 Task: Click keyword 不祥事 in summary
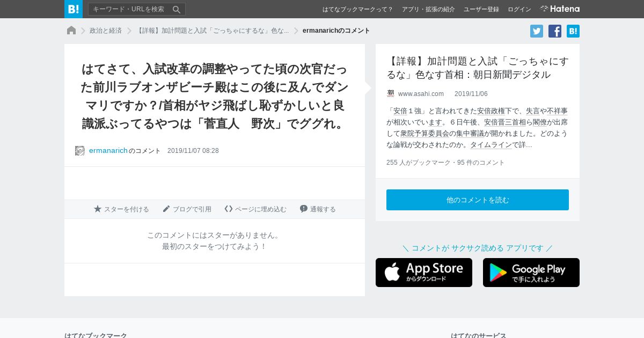(x=557, y=111)
